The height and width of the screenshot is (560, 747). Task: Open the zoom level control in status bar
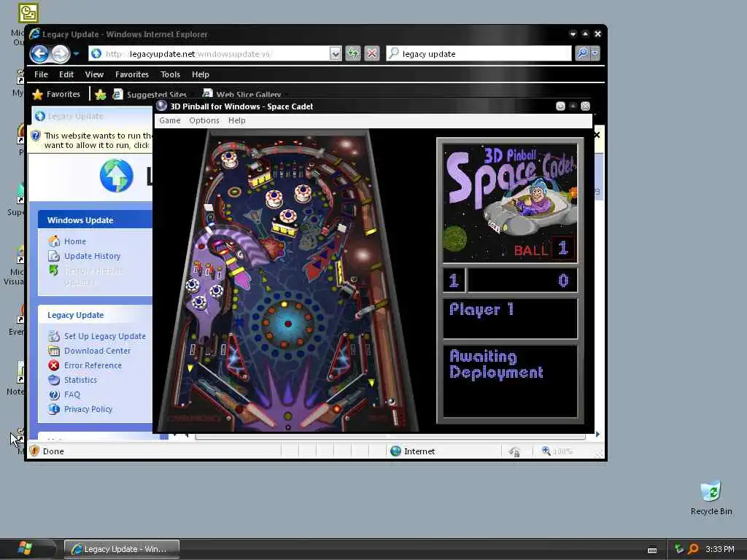click(x=557, y=451)
